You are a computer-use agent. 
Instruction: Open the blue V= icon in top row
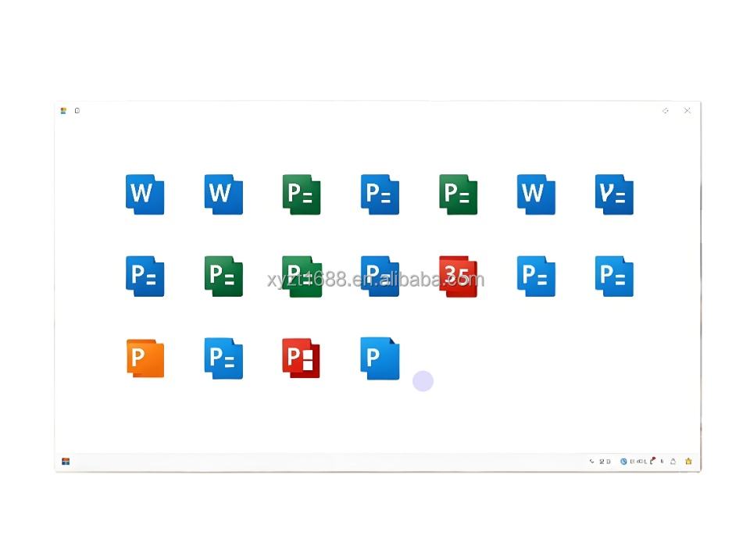click(614, 194)
